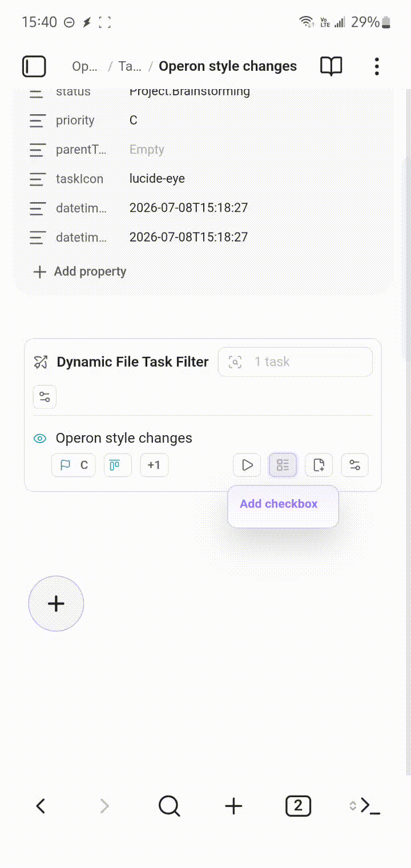Edit the priority value C
Viewport: 411px width, 868px height.
[x=134, y=120]
